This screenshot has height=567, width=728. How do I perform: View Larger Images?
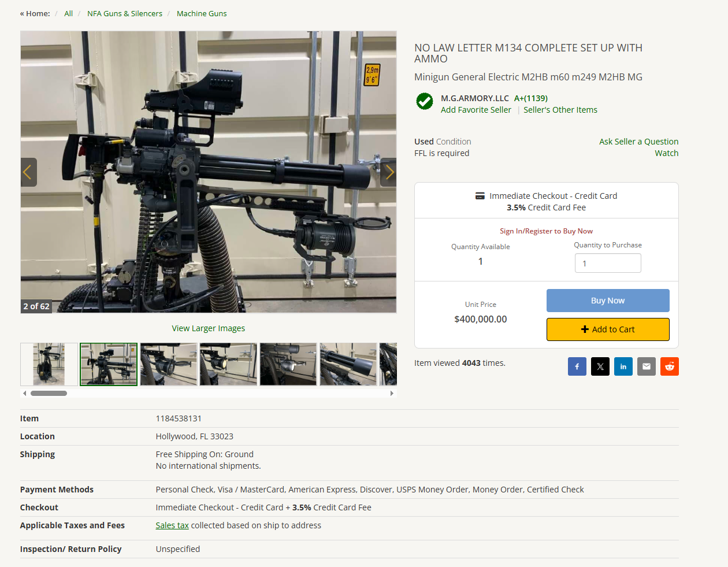pyautogui.click(x=208, y=328)
